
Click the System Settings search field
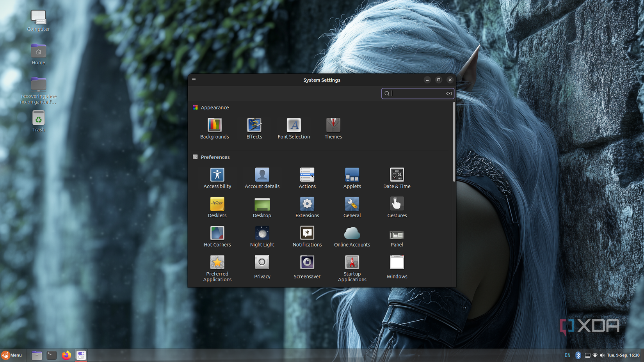(418, 93)
